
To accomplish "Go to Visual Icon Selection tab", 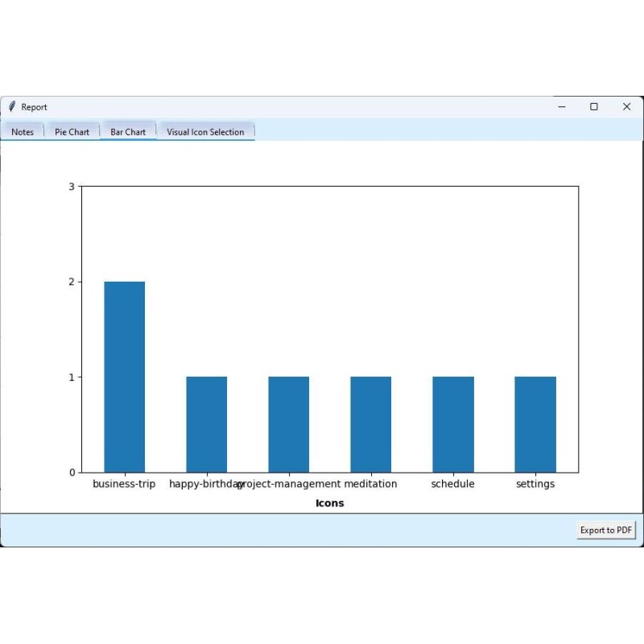I will [x=205, y=132].
